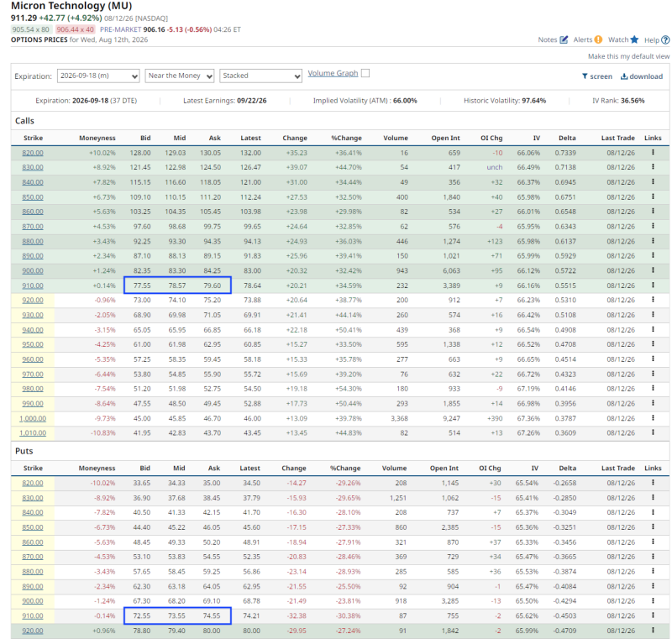Open links menu for 840.00 call
The width and height of the screenshot is (672, 639).
[x=654, y=182]
